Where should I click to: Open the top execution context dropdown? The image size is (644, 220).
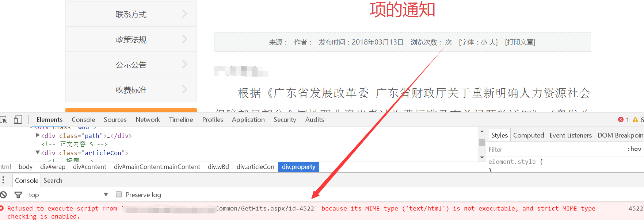[x=69, y=195]
